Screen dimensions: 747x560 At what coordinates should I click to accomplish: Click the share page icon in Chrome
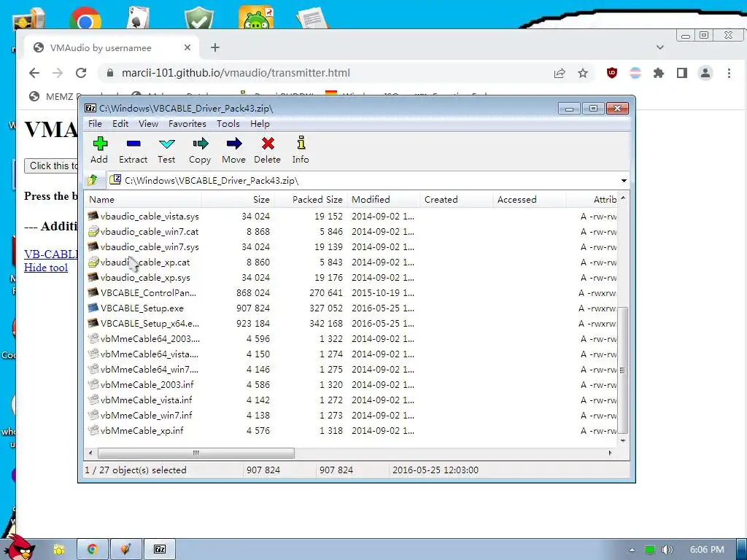pos(560,73)
